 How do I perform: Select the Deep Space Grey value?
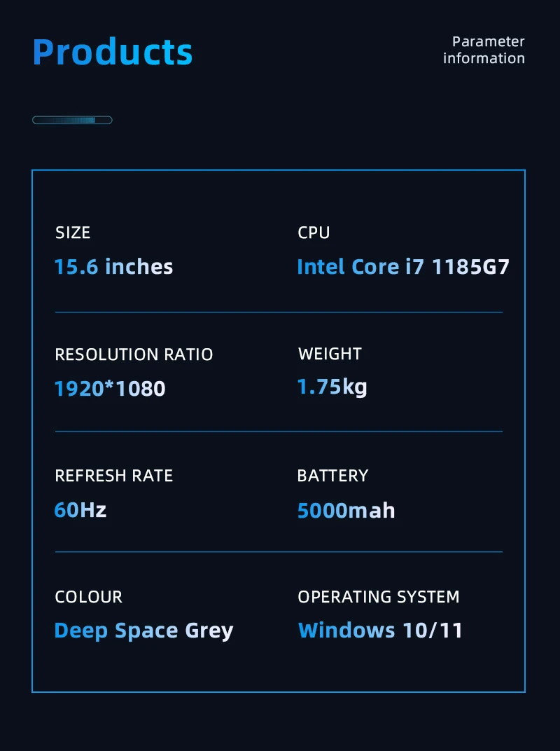[x=143, y=631]
